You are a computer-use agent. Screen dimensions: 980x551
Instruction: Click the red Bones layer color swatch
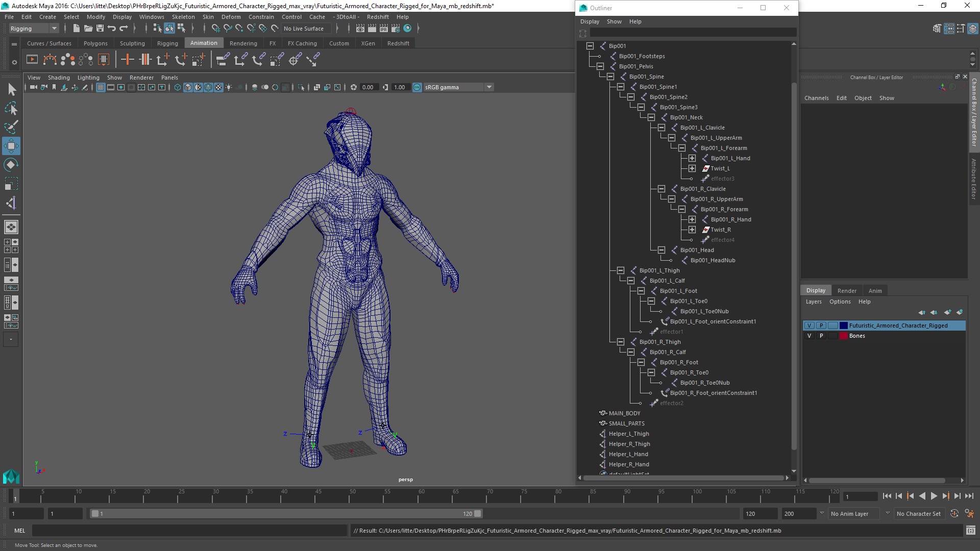(x=844, y=336)
